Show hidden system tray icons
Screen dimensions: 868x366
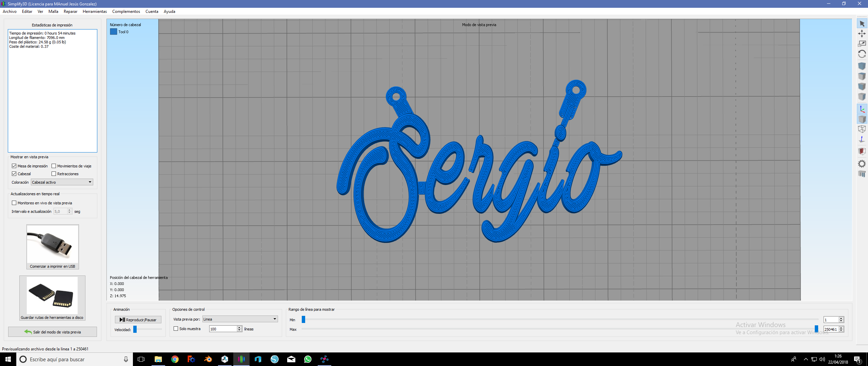click(x=806, y=359)
